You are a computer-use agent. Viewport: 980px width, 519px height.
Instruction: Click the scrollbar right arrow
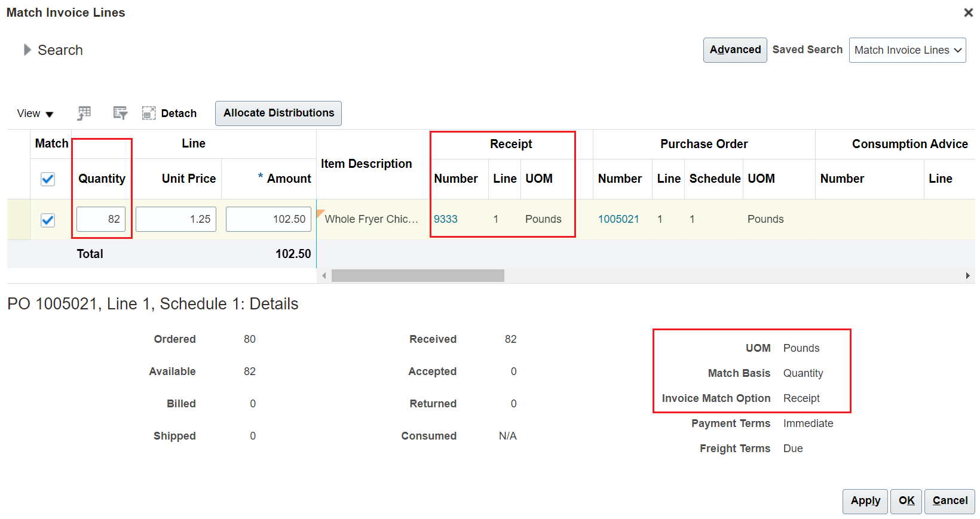coord(967,275)
